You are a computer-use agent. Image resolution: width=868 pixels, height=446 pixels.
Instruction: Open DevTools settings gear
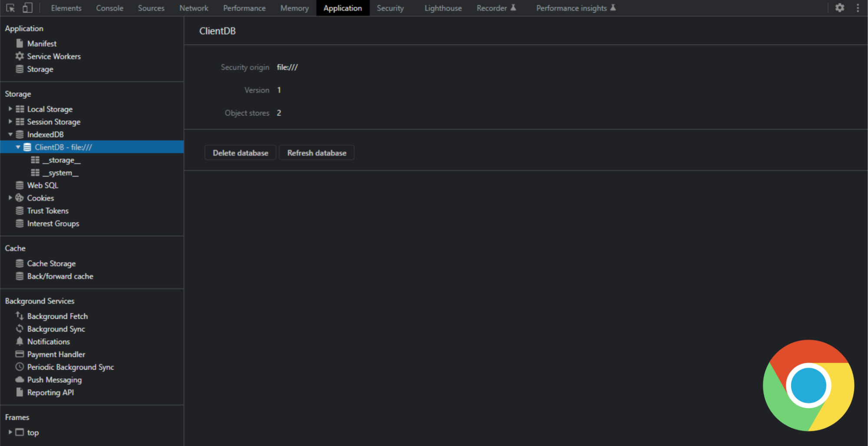point(840,8)
